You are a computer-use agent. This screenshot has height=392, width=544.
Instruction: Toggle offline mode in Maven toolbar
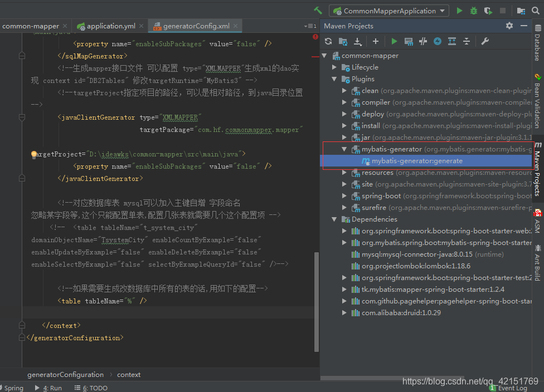click(x=423, y=42)
